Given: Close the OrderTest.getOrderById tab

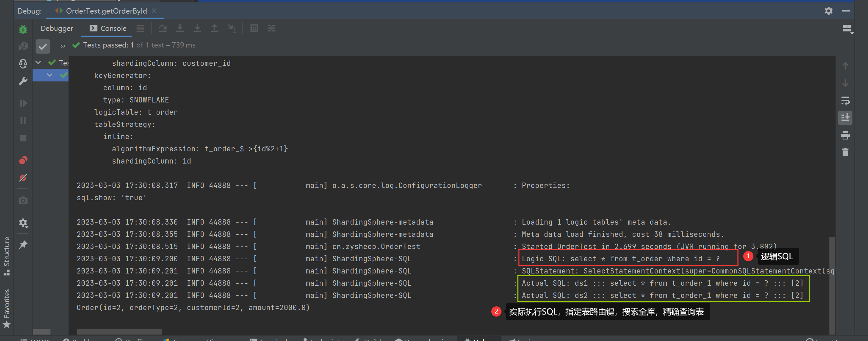Looking at the screenshot, I should click(155, 11).
